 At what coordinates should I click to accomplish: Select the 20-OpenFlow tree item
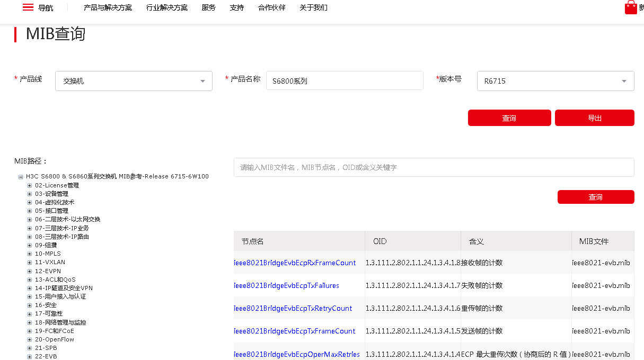(55, 339)
